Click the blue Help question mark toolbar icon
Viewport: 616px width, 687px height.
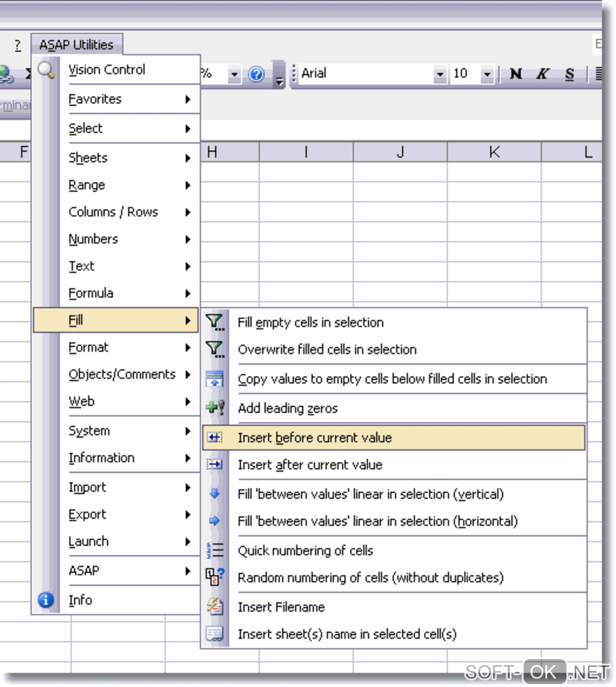[x=257, y=74]
